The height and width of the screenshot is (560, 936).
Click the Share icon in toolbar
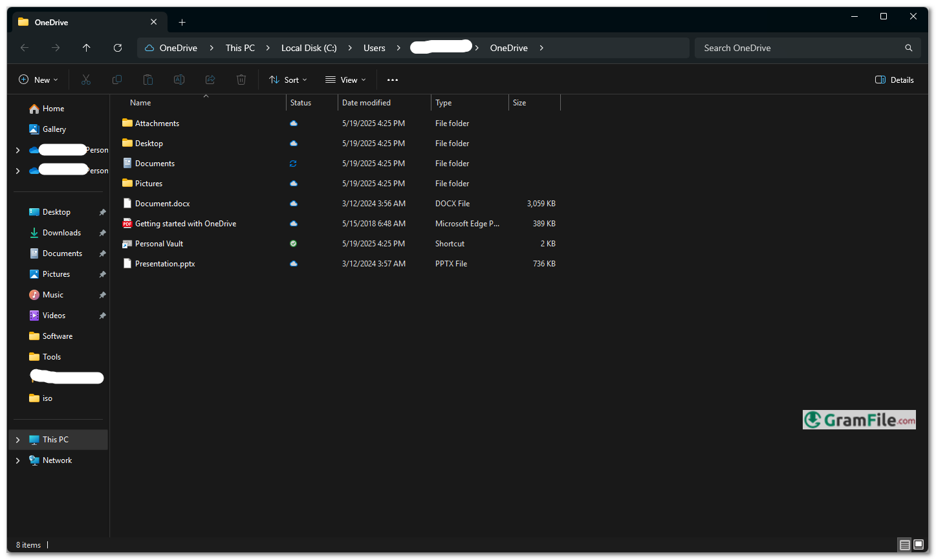click(210, 80)
